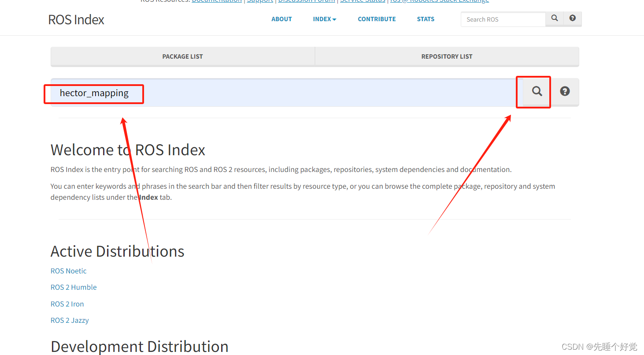This screenshot has width=644, height=355.
Task: Switch to the REPOSITORY LIST tab
Action: [x=447, y=56]
